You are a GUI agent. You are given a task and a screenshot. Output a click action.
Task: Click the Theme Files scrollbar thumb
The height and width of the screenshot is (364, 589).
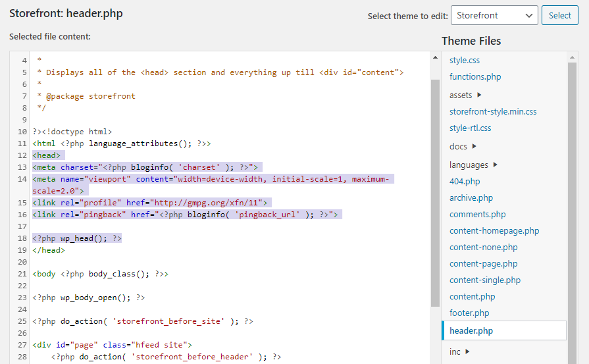pyautogui.click(x=572, y=213)
